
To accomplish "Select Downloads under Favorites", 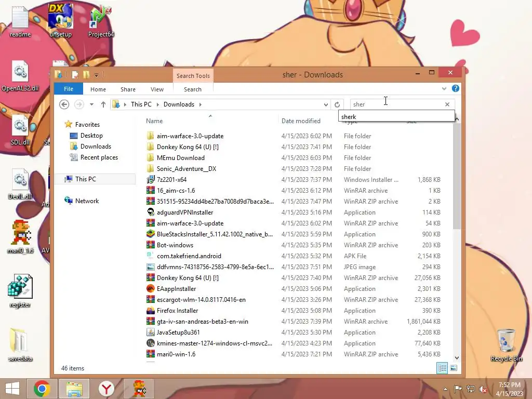I will (x=96, y=146).
